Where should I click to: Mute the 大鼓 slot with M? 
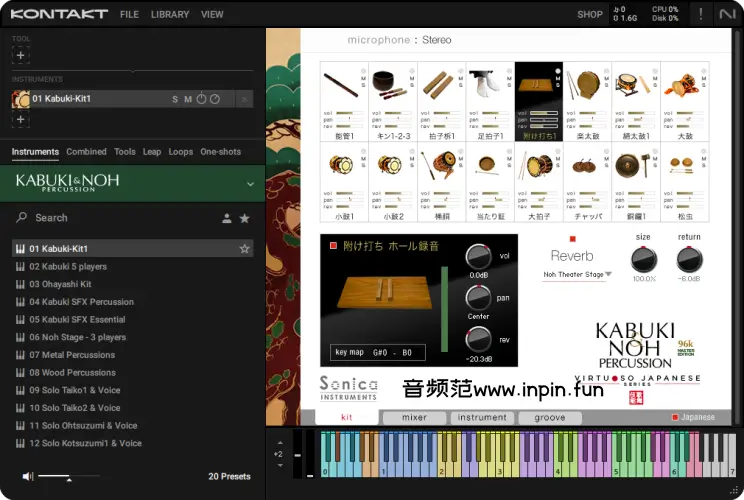coord(704,78)
